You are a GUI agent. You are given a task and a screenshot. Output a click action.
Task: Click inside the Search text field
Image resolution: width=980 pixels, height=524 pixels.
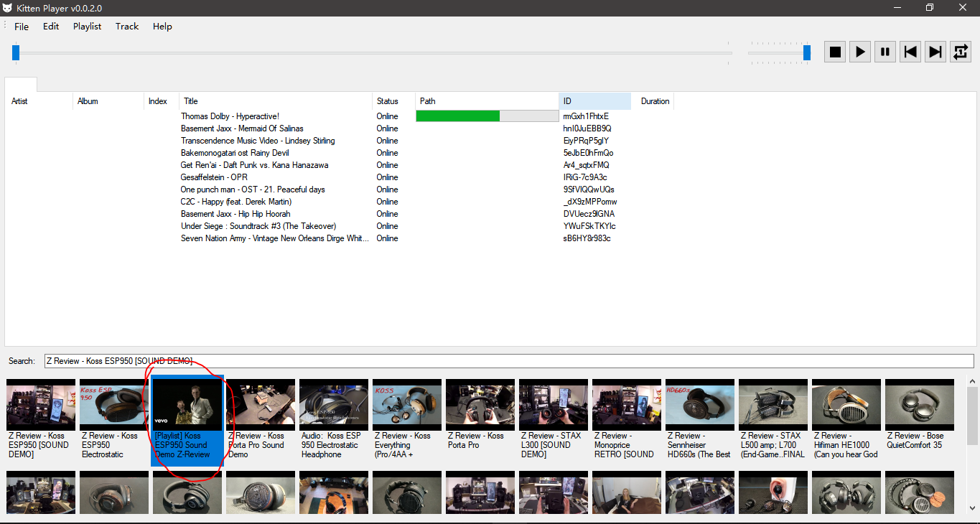point(503,361)
